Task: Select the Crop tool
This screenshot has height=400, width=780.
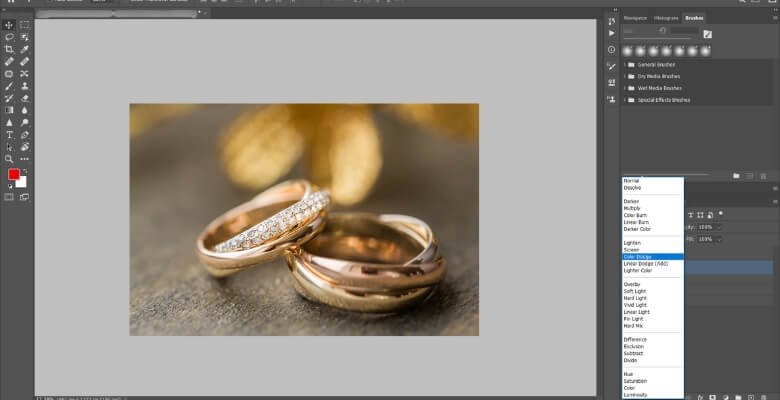Action: pos(9,49)
